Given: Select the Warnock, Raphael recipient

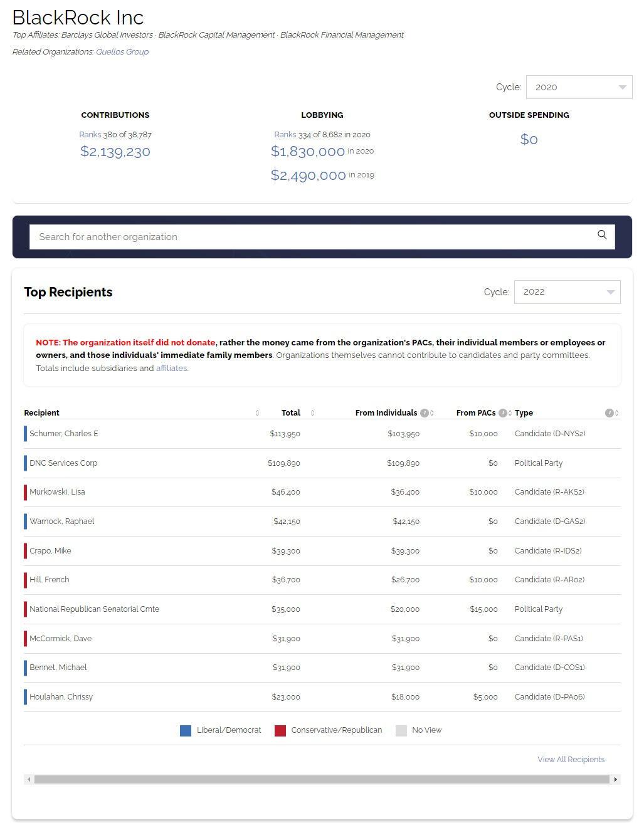Looking at the screenshot, I should [62, 522].
